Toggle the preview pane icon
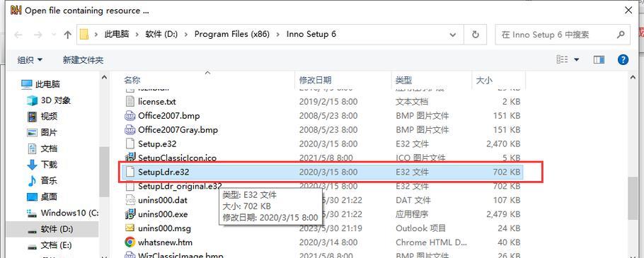The height and width of the screenshot is (258, 644). point(599,60)
